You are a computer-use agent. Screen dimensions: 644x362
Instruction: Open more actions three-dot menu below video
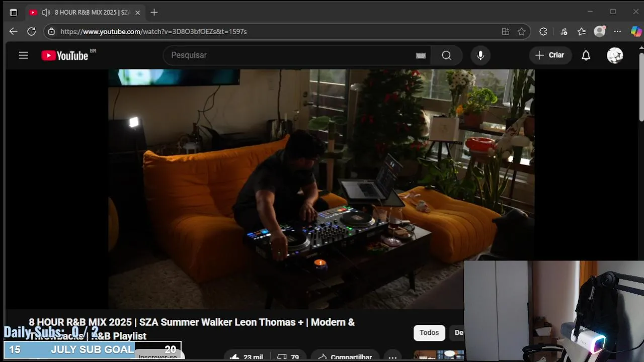point(392,357)
